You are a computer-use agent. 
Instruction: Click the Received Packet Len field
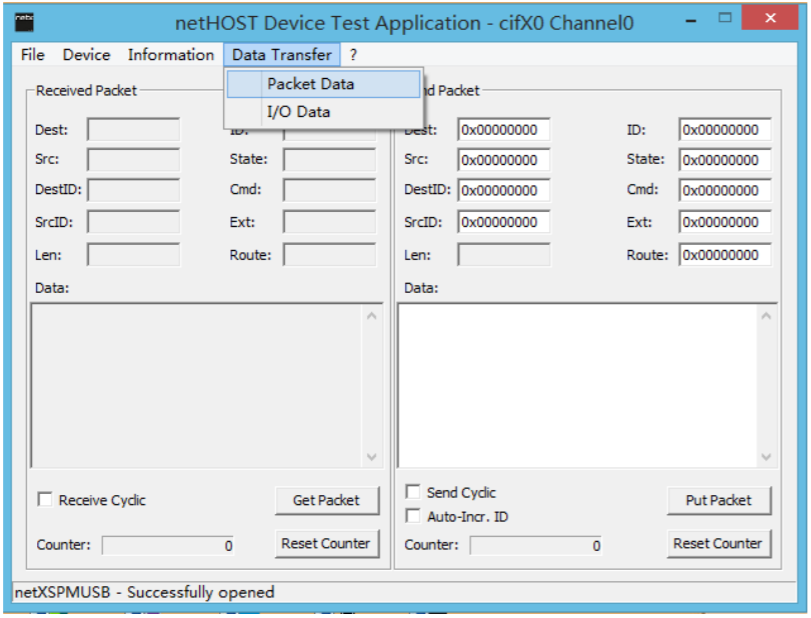pyautogui.click(x=133, y=255)
